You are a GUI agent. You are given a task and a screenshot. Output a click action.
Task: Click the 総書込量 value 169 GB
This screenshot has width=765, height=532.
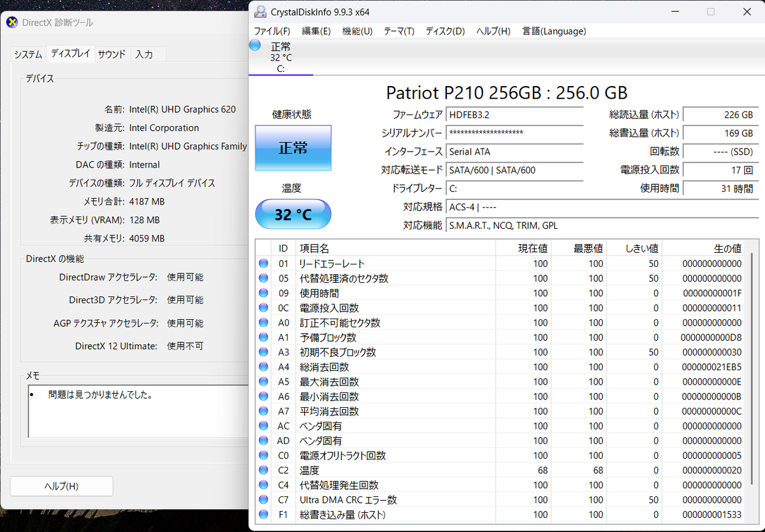coord(720,133)
